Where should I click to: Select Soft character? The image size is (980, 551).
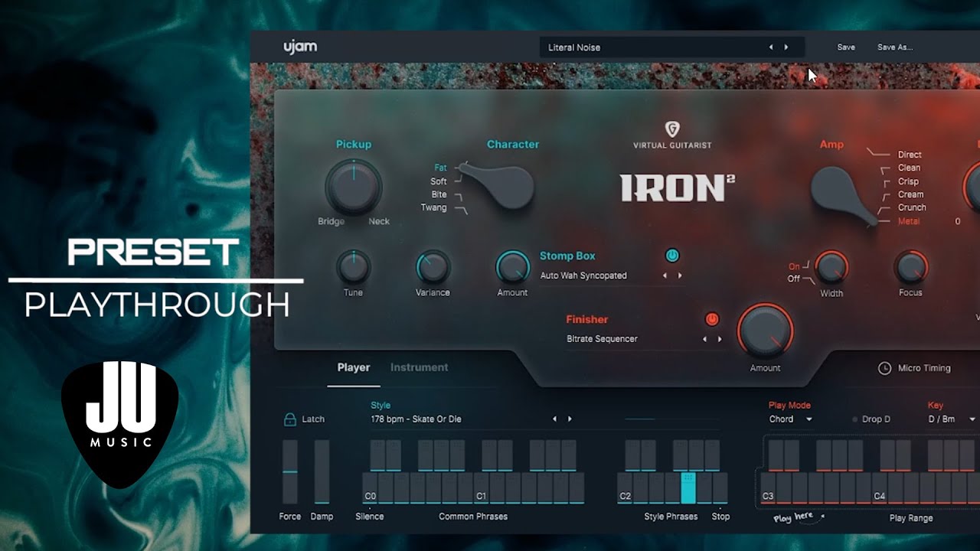coord(439,181)
